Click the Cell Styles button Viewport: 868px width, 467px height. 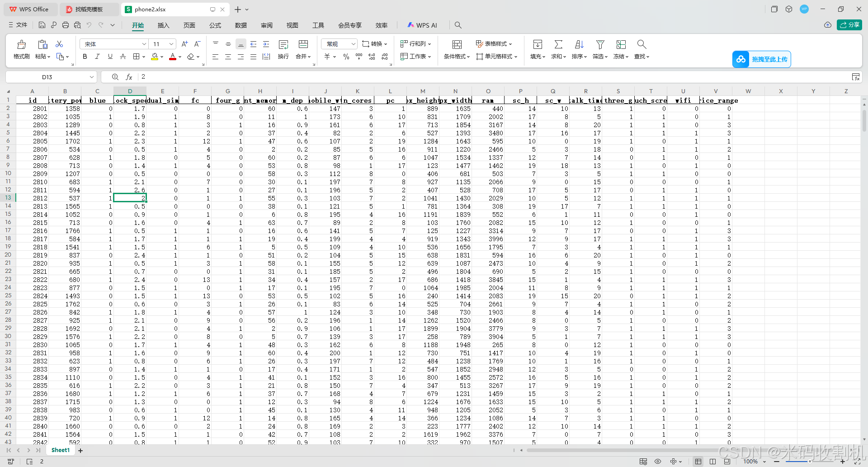pos(497,57)
